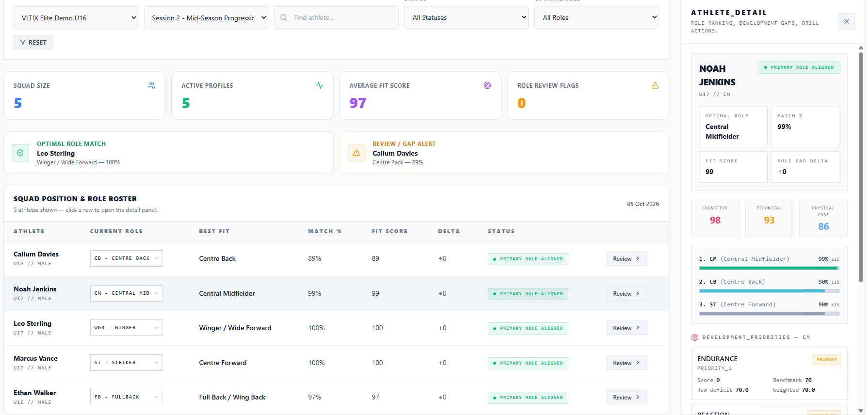Change Noah Jenkins current role dropdown
The width and height of the screenshot is (868, 415).
(x=126, y=293)
